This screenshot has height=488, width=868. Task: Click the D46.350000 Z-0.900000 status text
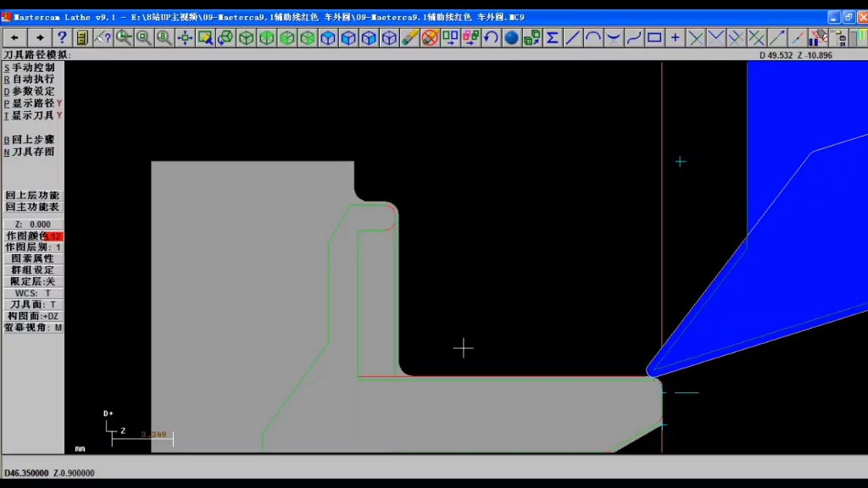(x=49, y=473)
